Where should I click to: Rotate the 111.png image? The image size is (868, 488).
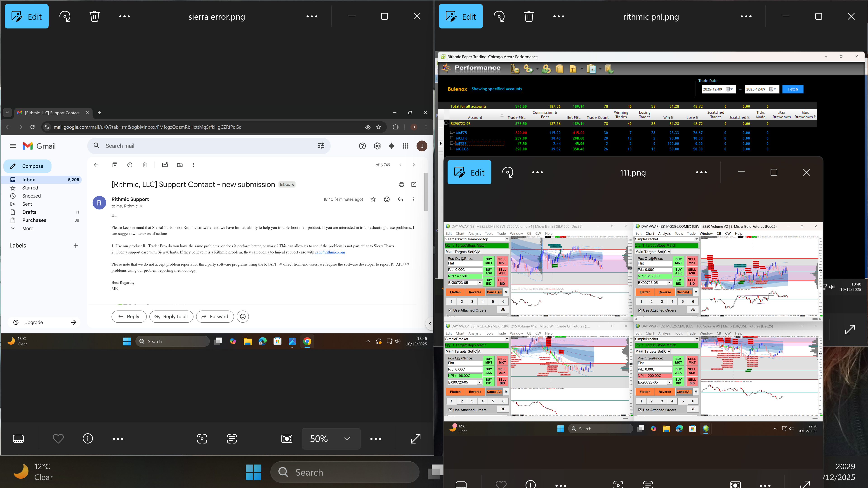click(x=507, y=172)
